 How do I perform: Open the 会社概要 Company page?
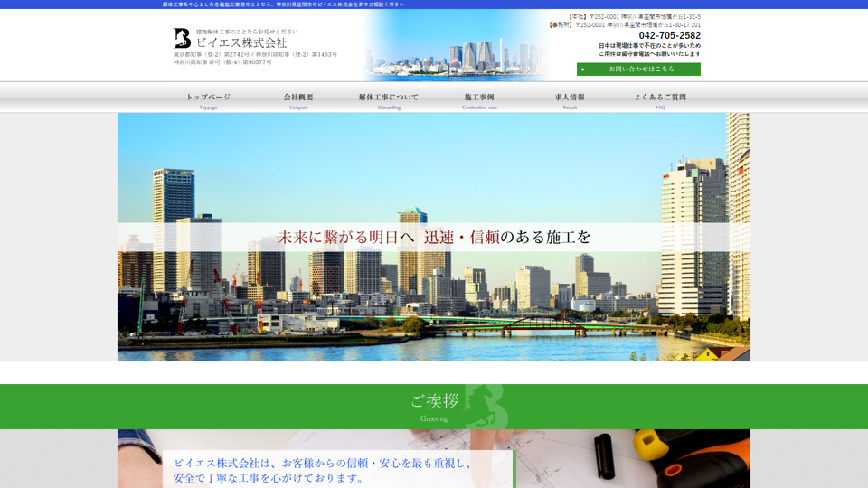tap(298, 100)
